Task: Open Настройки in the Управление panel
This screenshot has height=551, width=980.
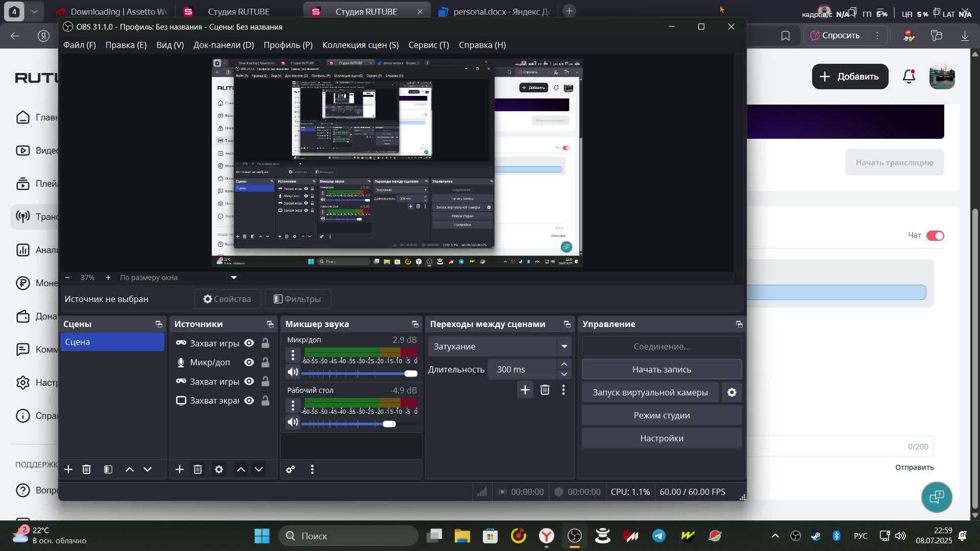Action: tap(661, 438)
